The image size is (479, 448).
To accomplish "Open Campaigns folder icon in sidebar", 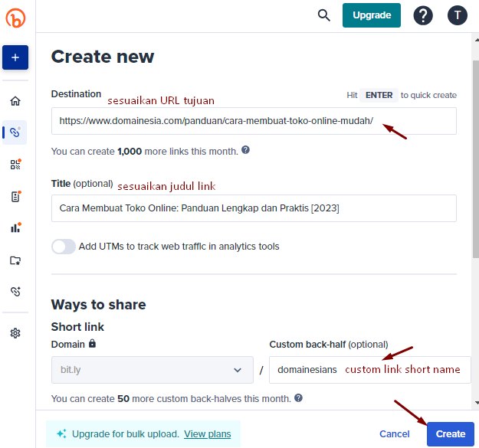I will [x=15, y=260].
